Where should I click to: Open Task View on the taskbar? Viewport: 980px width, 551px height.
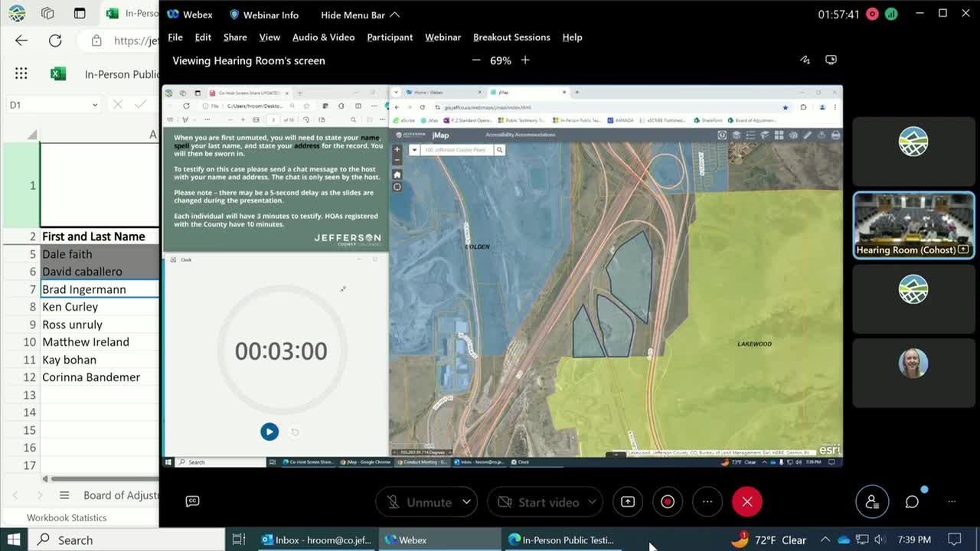[238, 540]
